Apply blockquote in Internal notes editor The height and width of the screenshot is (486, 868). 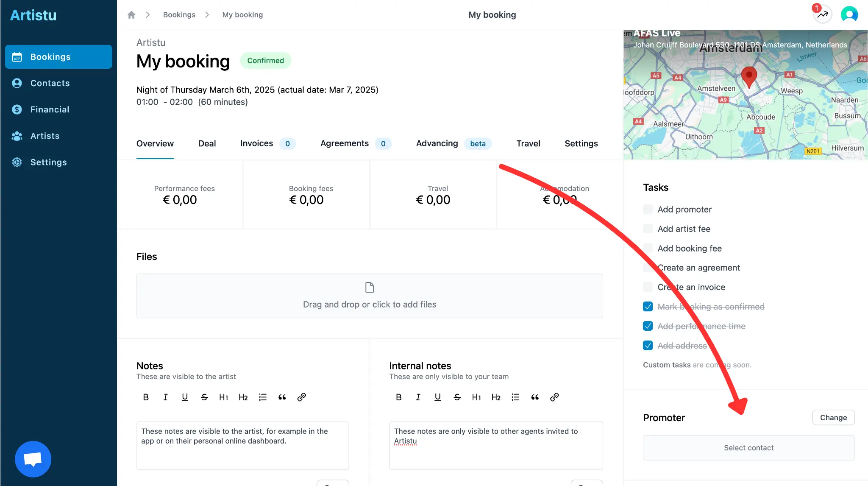[535, 397]
